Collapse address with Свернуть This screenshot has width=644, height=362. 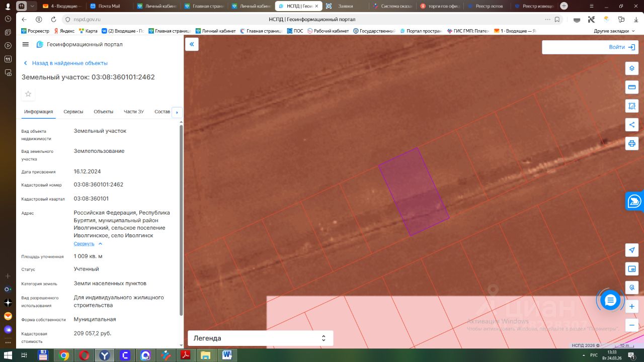click(84, 244)
